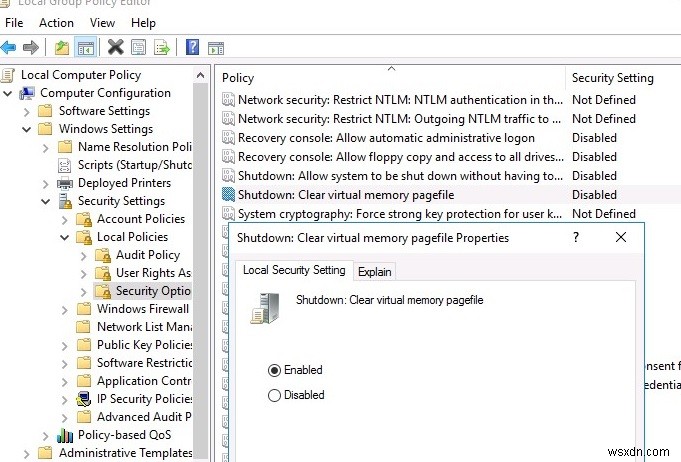This screenshot has width=681, height=462.
Task: Select 'Network security: Restrict NTLM: Outgoing NTLM traffic' row
Action: [x=450, y=119]
